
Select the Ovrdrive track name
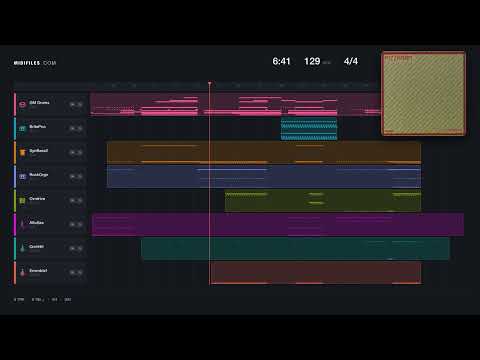click(37, 198)
